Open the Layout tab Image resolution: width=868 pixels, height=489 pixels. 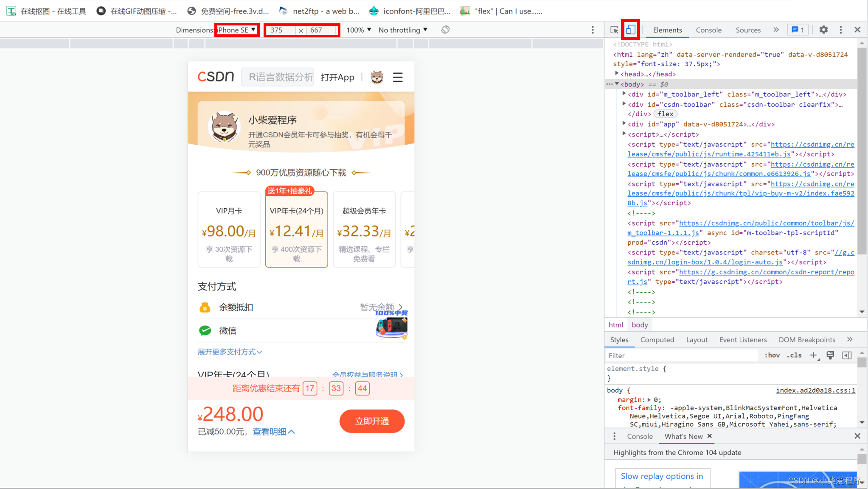(697, 339)
